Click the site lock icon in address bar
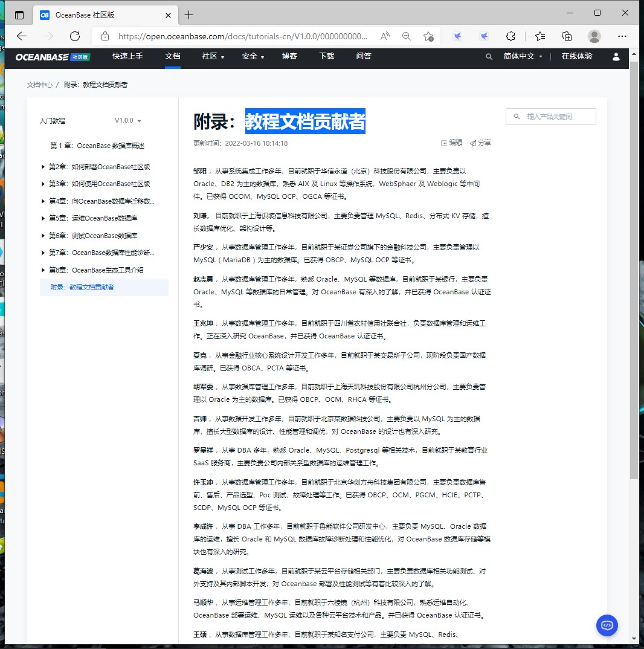This screenshot has height=649, width=644. (x=105, y=36)
